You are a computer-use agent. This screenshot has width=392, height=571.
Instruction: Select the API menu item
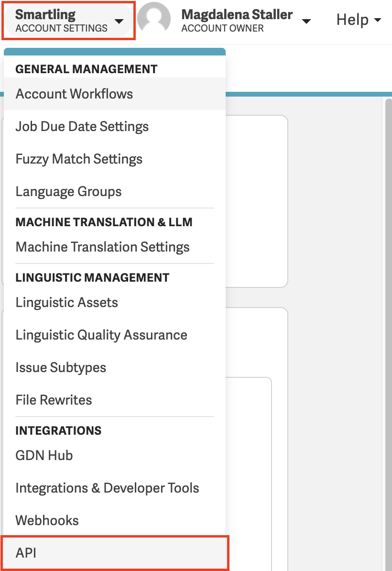pos(26,553)
